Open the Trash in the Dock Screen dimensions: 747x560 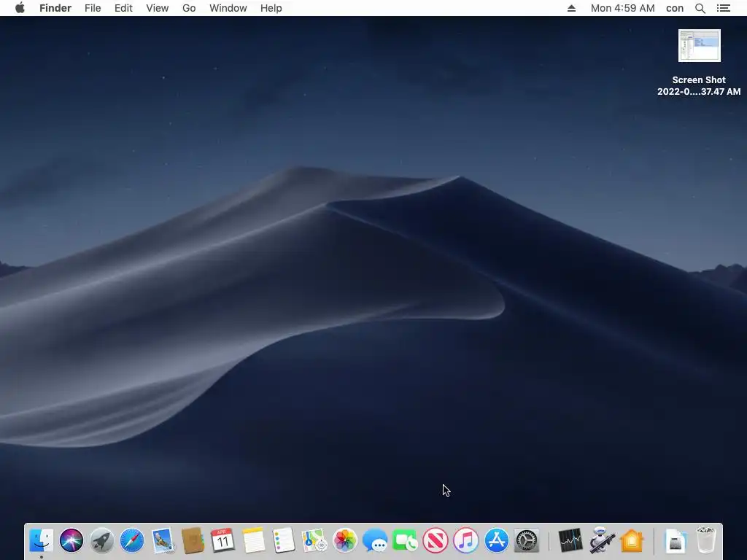click(x=706, y=540)
